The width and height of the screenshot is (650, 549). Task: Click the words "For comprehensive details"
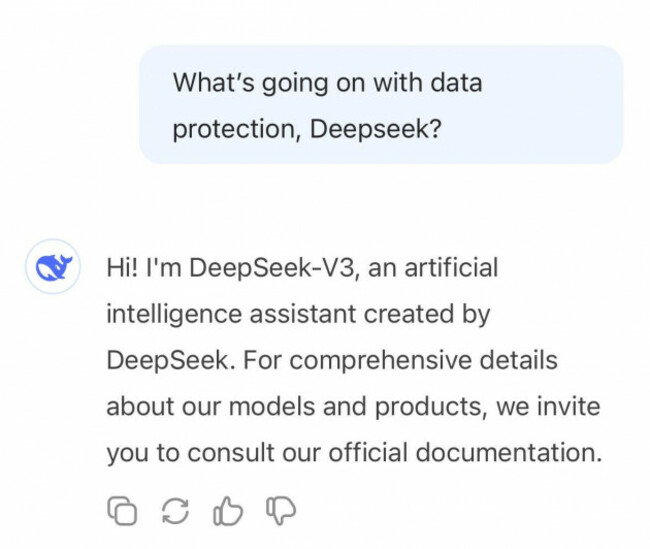[400, 360]
